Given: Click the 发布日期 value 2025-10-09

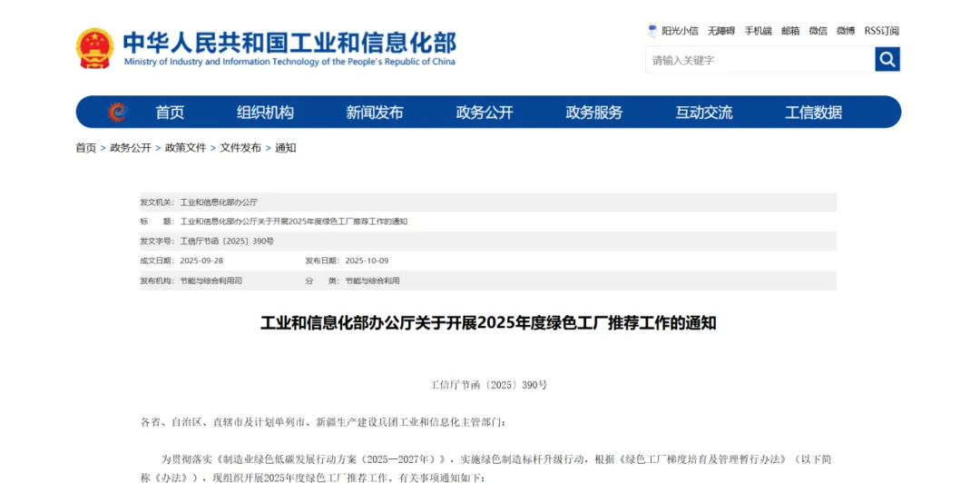Looking at the screenshot, I should (367, 261).
